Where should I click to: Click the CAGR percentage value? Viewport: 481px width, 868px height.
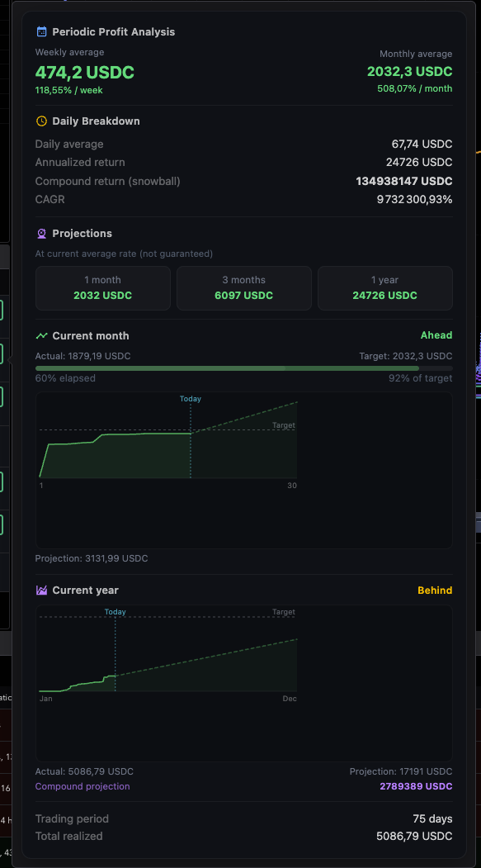click(x=415, y=199)
